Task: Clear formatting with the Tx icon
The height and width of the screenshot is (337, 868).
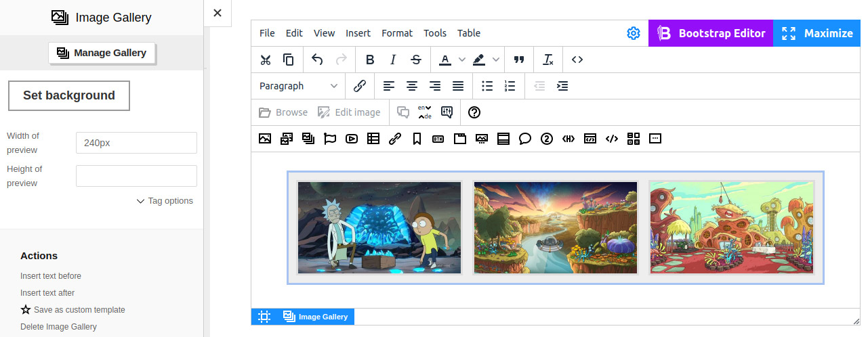Action: coord(548,60)
